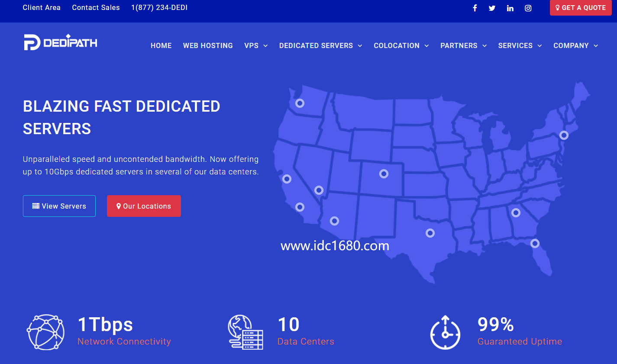Click the Our Locations button
Screen dimensions: 617x364
(x=144, y=206)
